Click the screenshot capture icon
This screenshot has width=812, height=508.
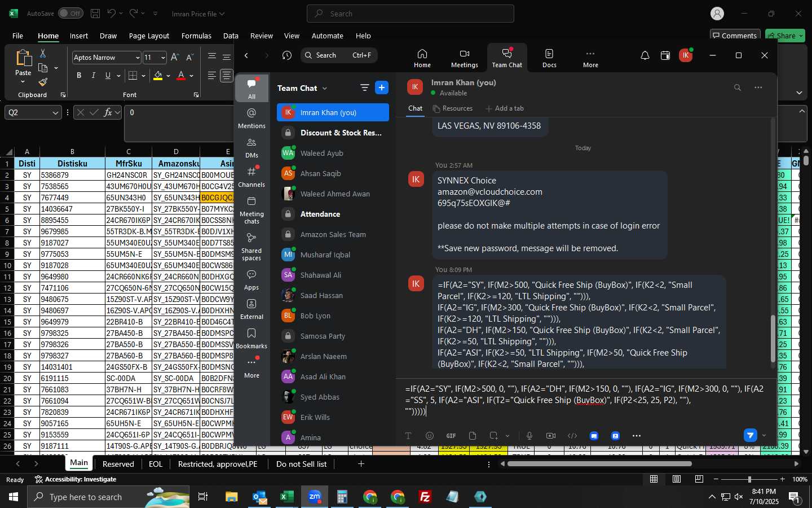(494, 436)
